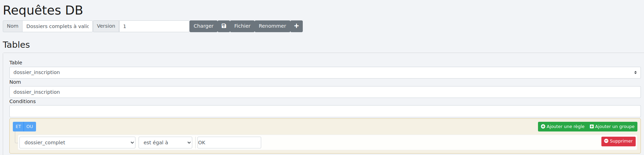The width and height of the screenshot is (644, 155).
Task: Focus the query name field 'Dossiers complets'
Action: [58, 26]
